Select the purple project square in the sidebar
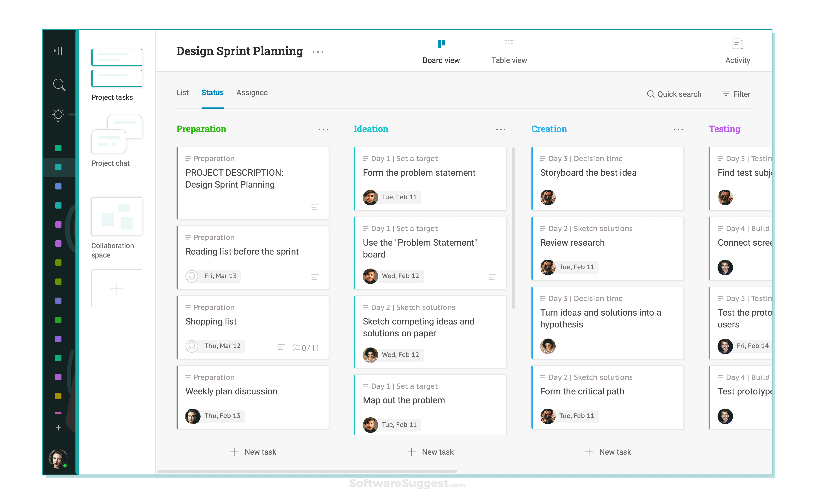 click(58, 225)
